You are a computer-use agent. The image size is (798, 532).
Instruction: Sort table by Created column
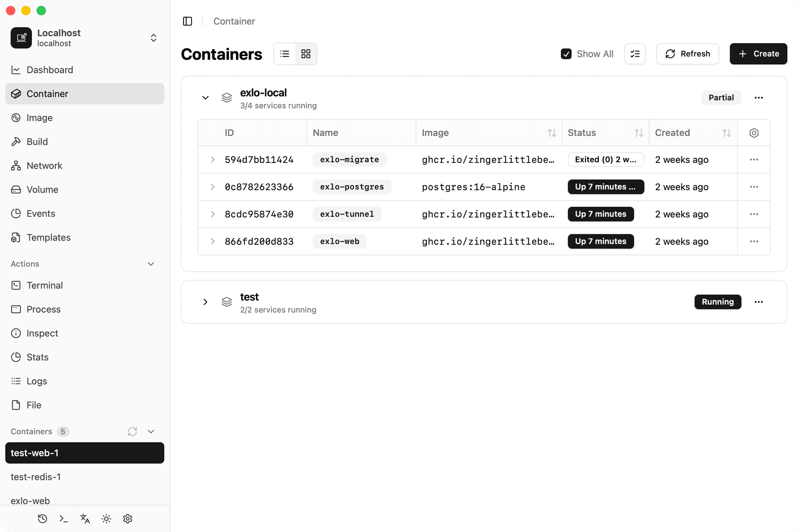point(726,133)
